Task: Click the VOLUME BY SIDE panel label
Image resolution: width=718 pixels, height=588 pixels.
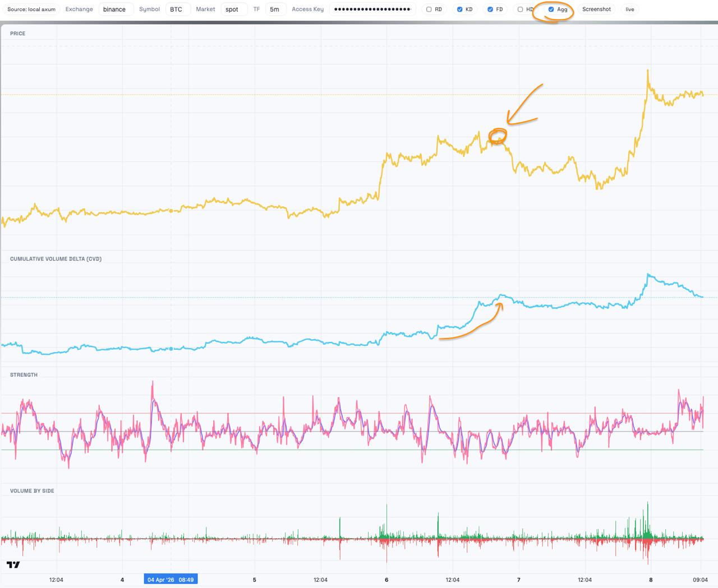Action: (x=32, y=491)
